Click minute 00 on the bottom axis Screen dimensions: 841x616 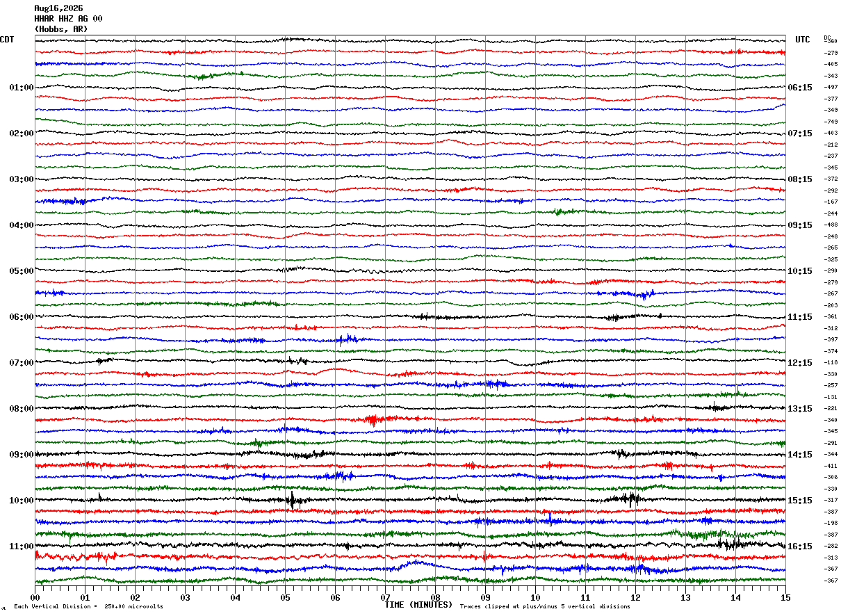35,597
